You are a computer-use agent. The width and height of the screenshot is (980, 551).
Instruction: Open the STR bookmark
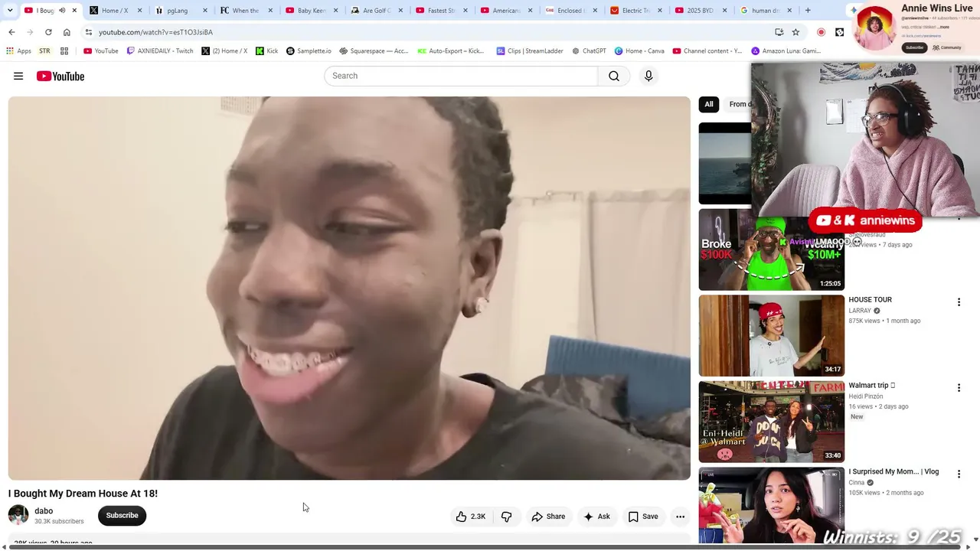point(44,51)
